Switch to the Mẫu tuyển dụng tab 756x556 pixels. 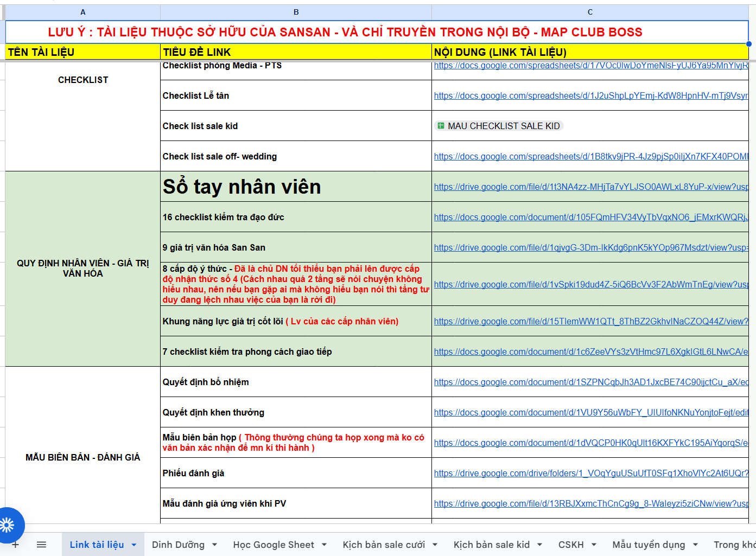click(649, 545)
